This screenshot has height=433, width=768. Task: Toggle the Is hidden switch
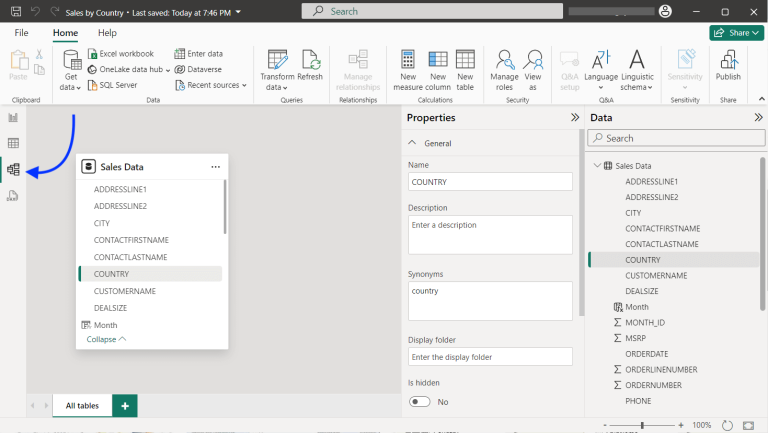pos(420,401)
